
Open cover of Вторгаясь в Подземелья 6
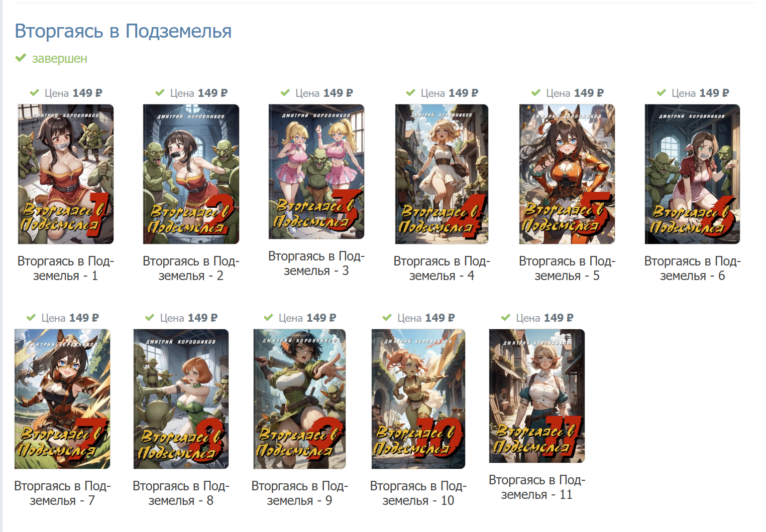point(693,174)
